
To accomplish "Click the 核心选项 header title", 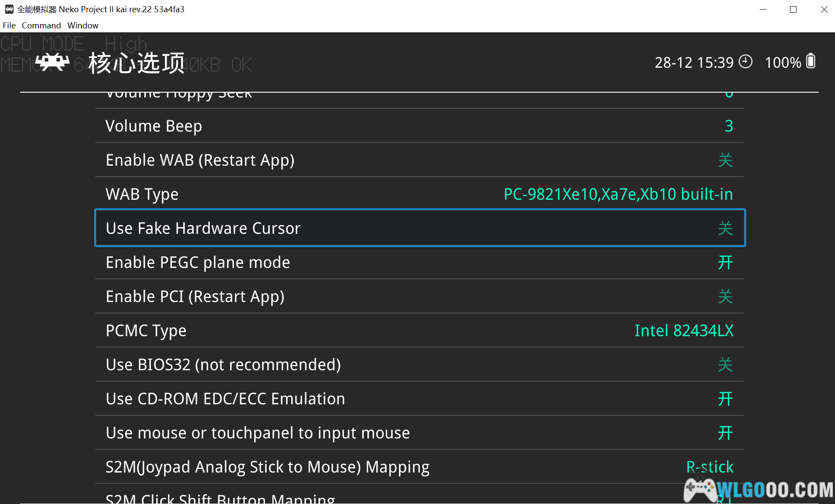I will click(x=136, y=63).
